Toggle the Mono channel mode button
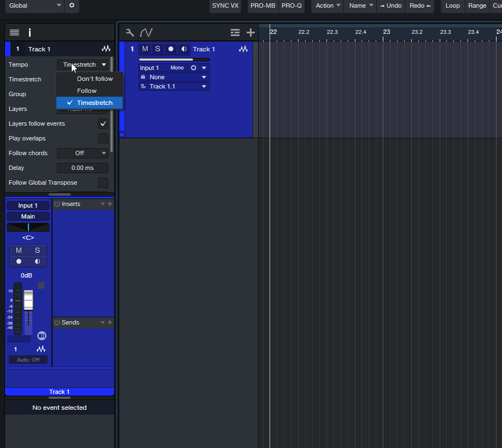 (x=177, y=68)
